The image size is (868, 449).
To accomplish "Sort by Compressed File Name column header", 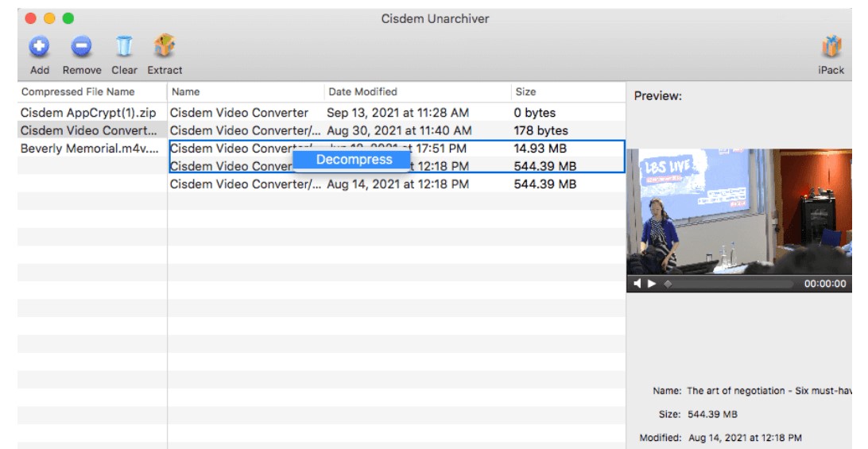I will click(x=78, y=91).
